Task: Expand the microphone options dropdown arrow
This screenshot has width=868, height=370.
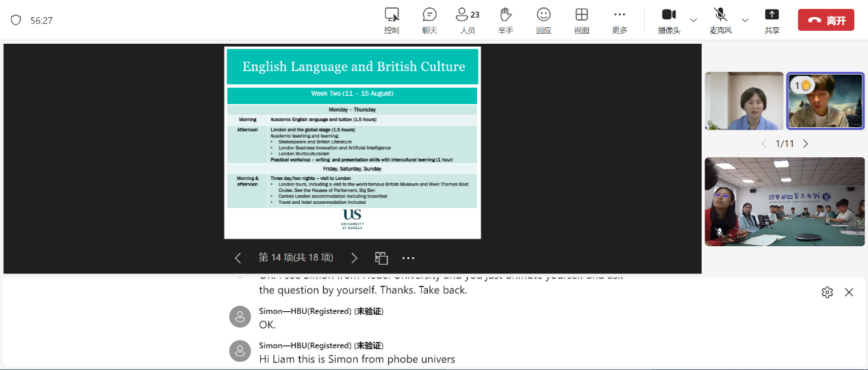Action: [x=745, y=20]
